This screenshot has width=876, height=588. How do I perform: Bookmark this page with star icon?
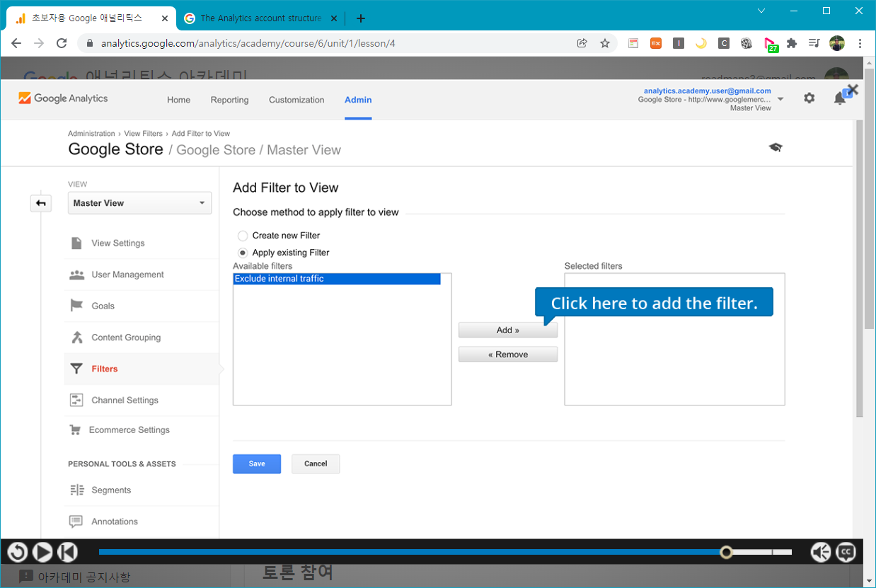[x=605, y=43]
